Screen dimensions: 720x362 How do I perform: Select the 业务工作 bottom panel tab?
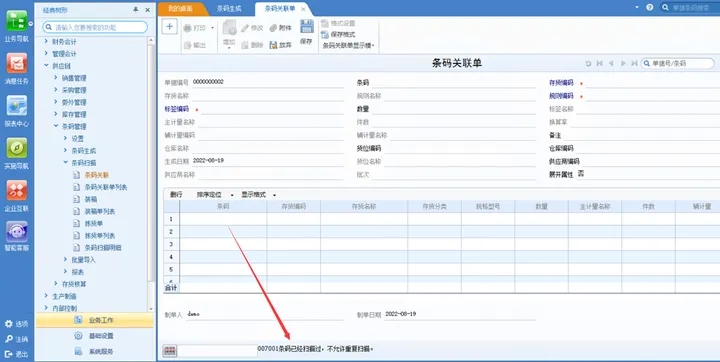95,320
